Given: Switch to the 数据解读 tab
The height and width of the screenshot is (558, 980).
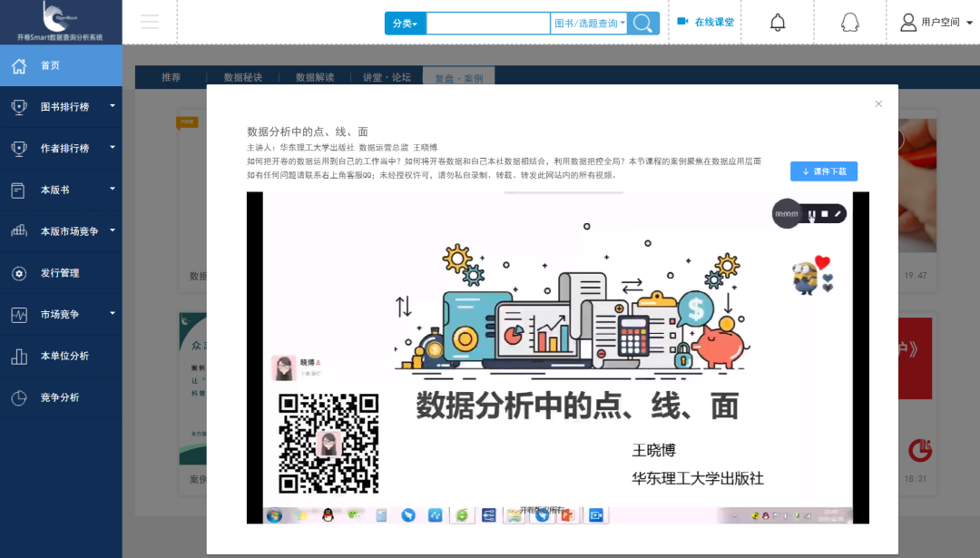Looking at the screenshot, I should pyautogui.click(x=315, y=77).
